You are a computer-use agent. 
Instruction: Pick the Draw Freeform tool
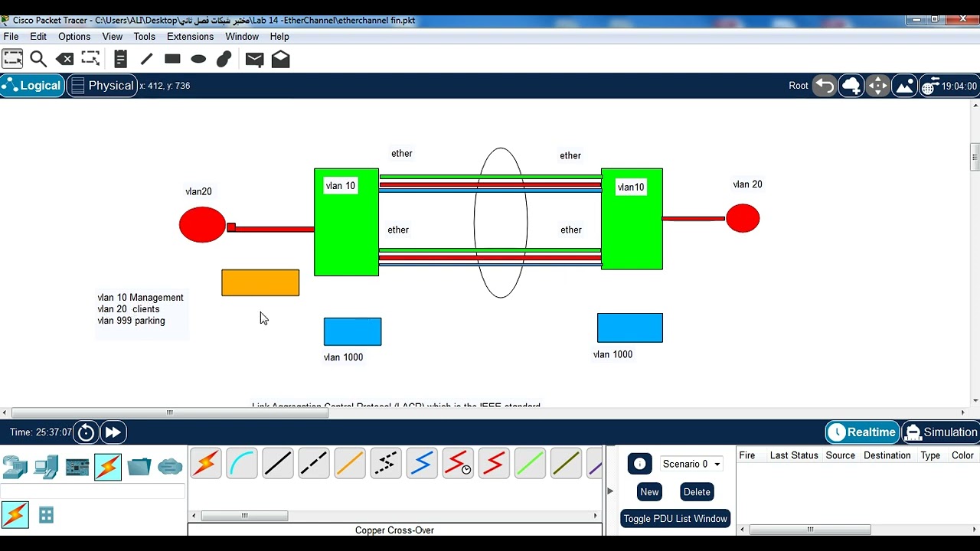click(224, 59)
